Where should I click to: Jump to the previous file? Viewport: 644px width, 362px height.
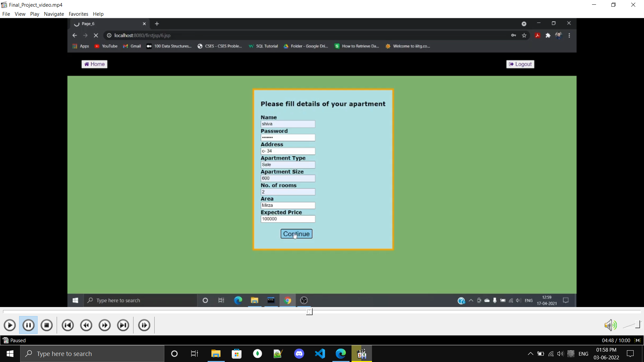pyautogui.click(x=68, y=325)
